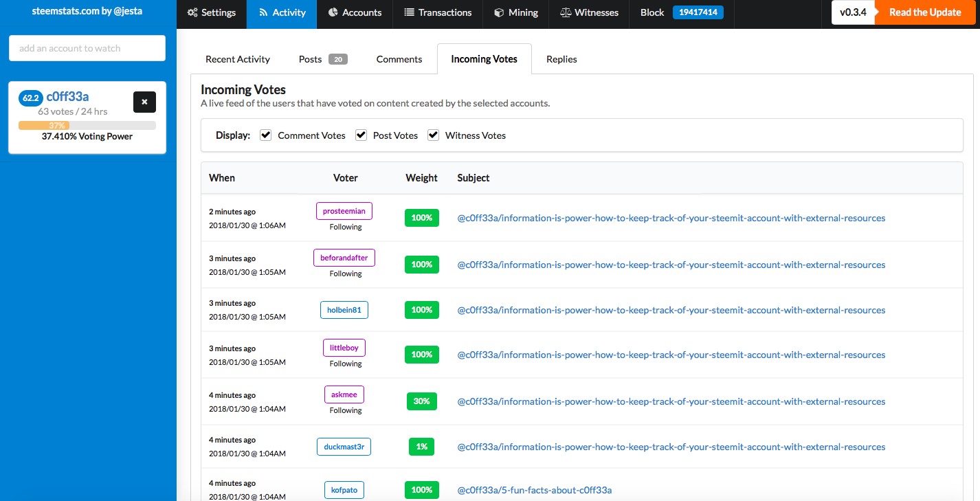Viewport: 980px width, 501px height.
Task: Click the 100% weight badge for holbein81
Action: [x=422, y=310]
